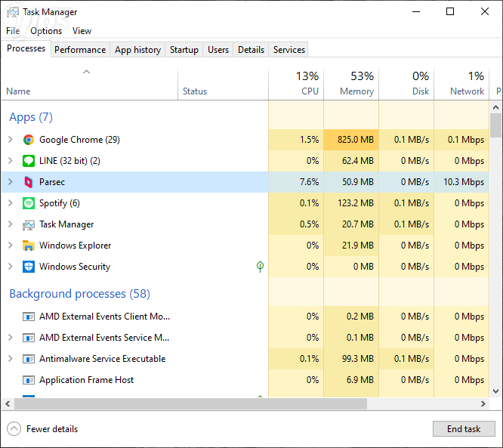503x448 pixels.
Task: Click the Parsec app icon
Action: click(29, 182)
